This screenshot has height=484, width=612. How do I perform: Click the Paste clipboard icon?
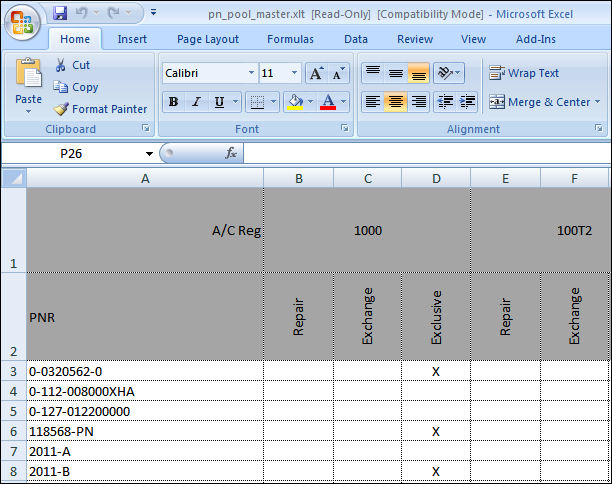[x=28, y=73]
